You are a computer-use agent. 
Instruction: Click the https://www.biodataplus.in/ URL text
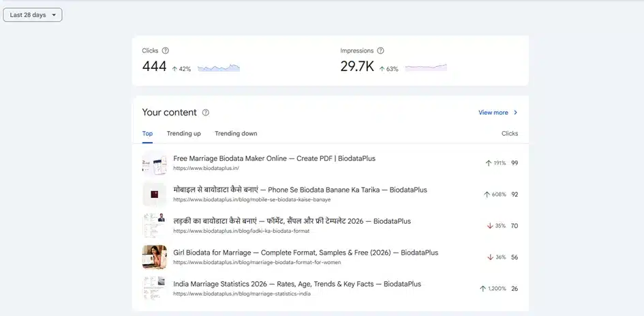click(x=206, y=169)
